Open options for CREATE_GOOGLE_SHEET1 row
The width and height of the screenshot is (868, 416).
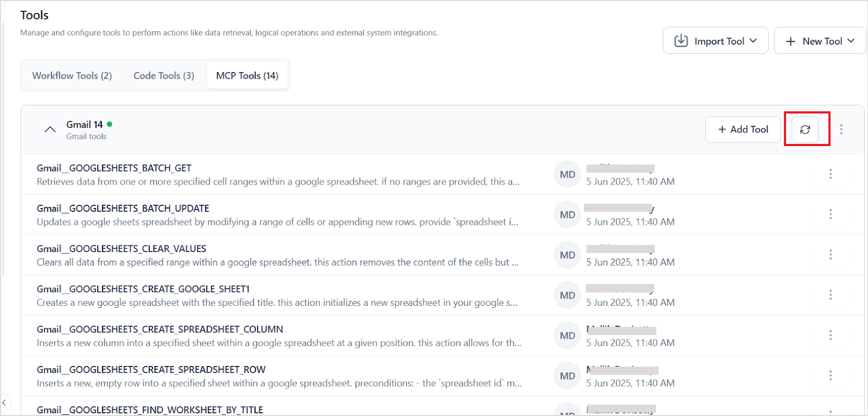pyautogui.click(x=831, y=294)
